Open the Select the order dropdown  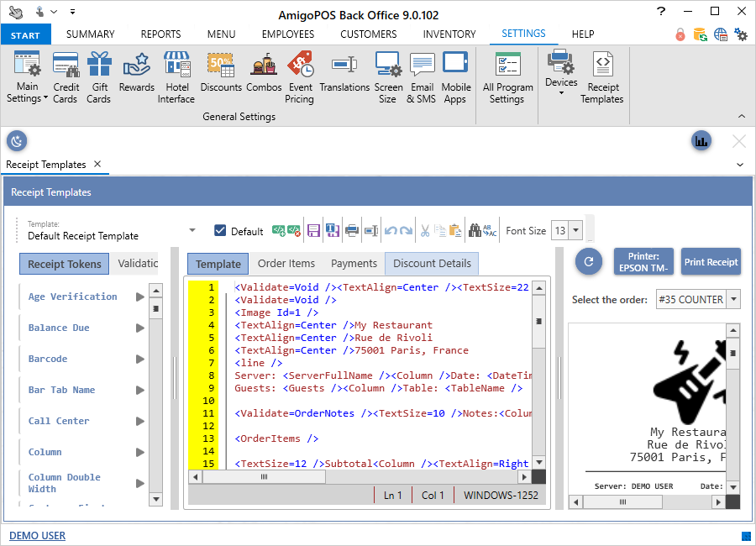(x=733, y=300)
